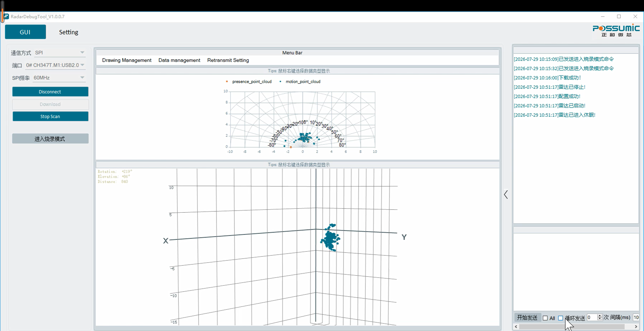Image resolution: width=644 pixels, height=331 pixels.
Task: Click the horizontal scrollbar right arrow
Action: [636, 327]
